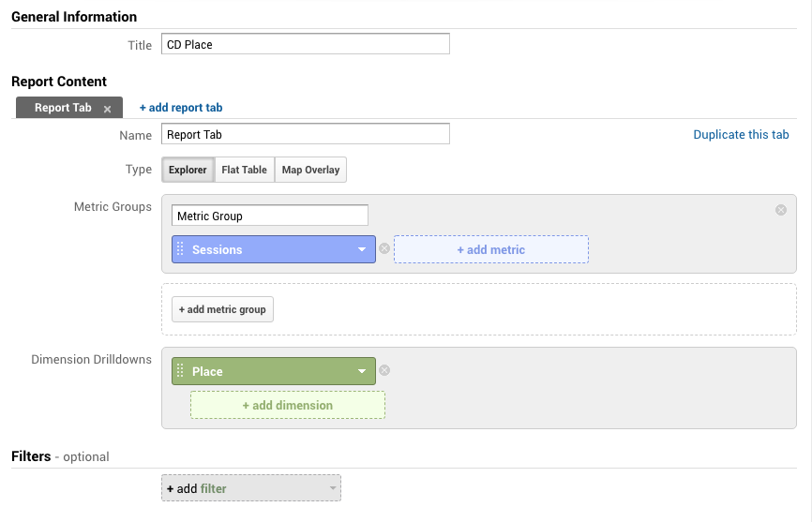This screenshot has height=522, width=812.
Task: Click the Place dimension drag handle
Action: click(x=181, y=371)
